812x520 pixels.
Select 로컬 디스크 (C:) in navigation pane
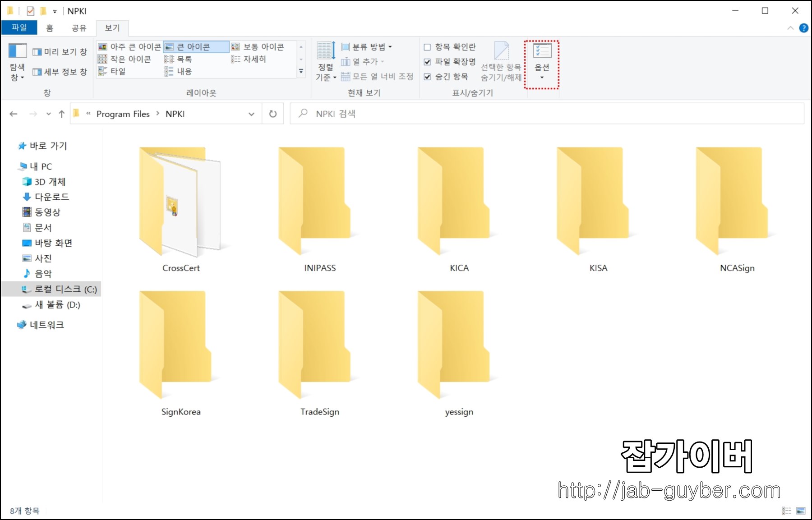(x=51, y=289)
